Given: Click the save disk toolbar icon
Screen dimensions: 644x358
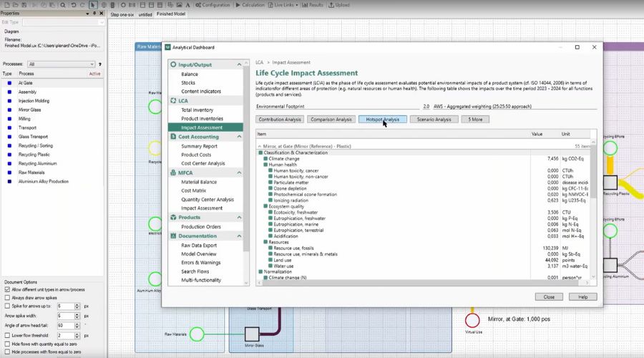Looking at the screenshot, I should tap(24, 5).
